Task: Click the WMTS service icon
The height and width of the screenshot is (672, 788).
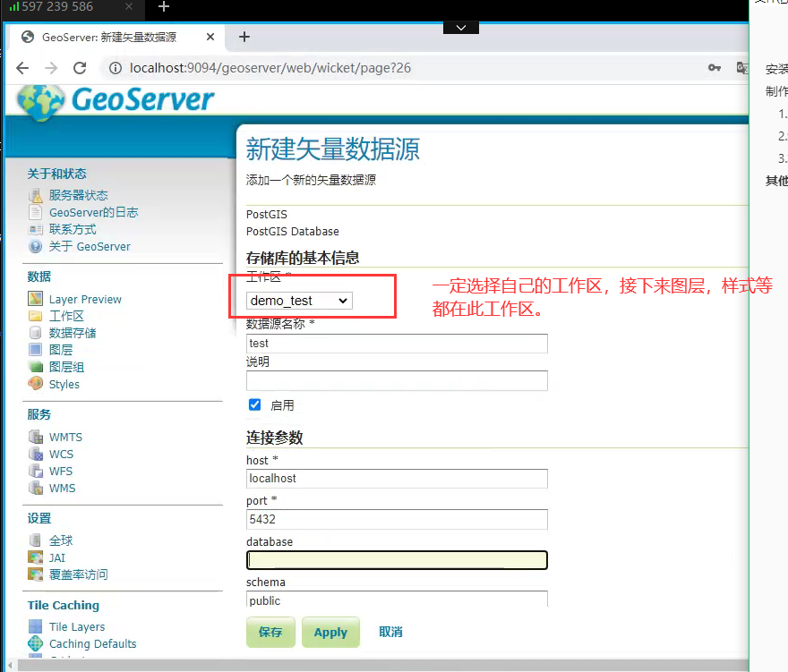Action: pyautogui.click(x=35, y=437)
